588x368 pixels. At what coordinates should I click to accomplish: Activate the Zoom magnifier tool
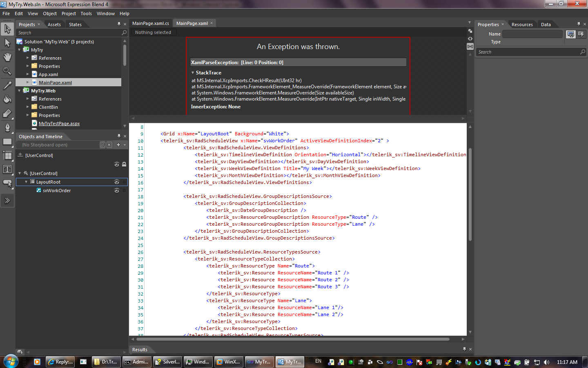click(x=7, y=71)
